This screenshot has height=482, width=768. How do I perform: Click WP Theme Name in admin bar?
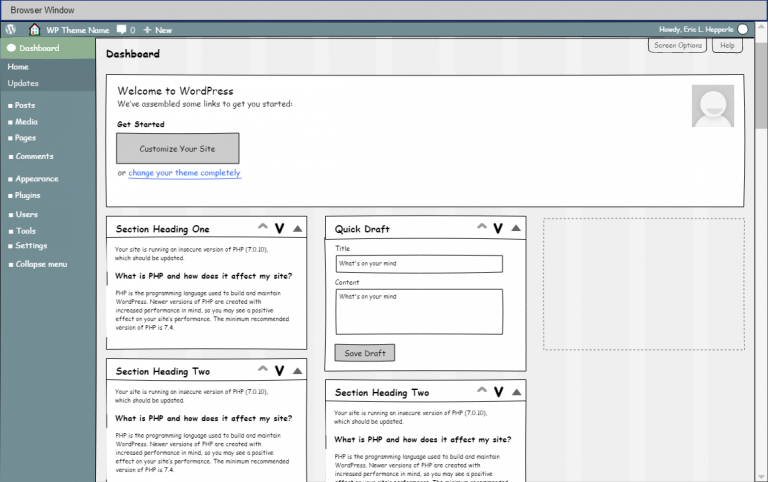coord(77,30)
